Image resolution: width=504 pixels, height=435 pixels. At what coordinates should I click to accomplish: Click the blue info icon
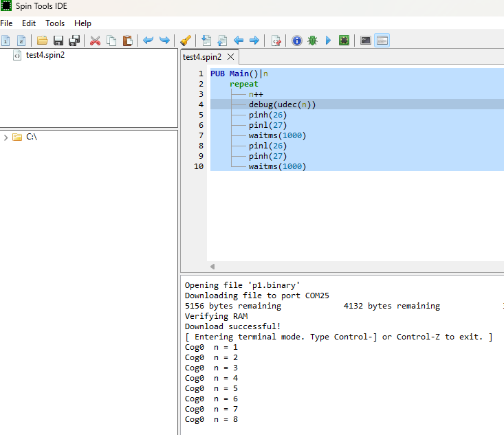click(296, 41)
